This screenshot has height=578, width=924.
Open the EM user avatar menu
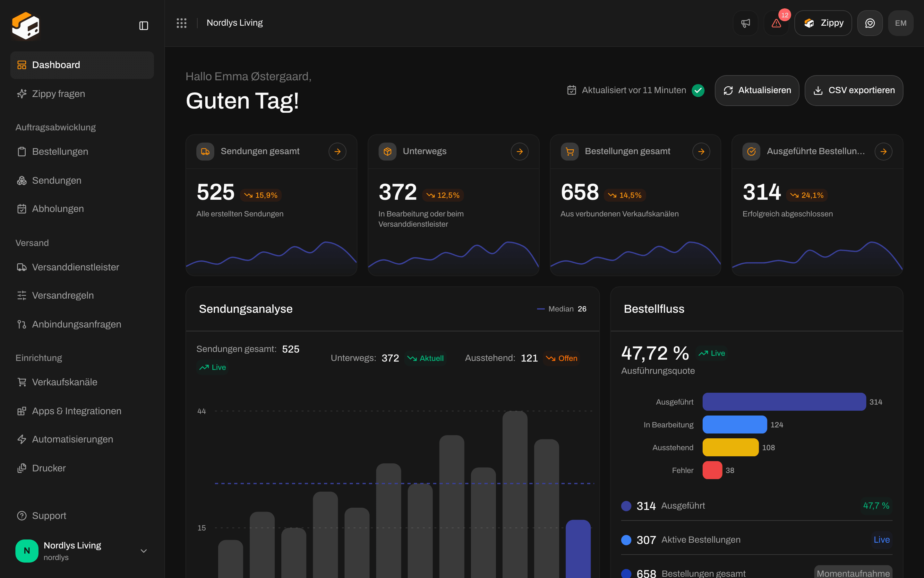point(901,23)
